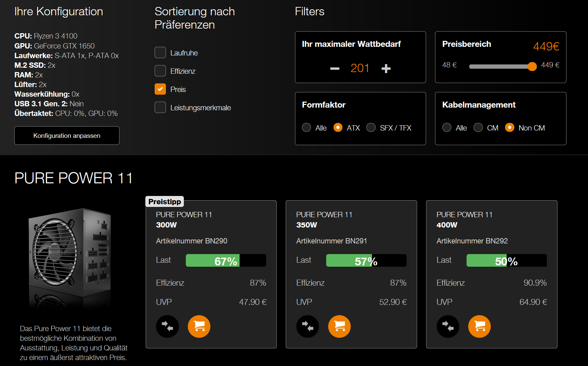The width and height of the screenshot is (588, 366).
Task: Click the Laufwerke: S-ATA 1x line
Action: point(66,55)
